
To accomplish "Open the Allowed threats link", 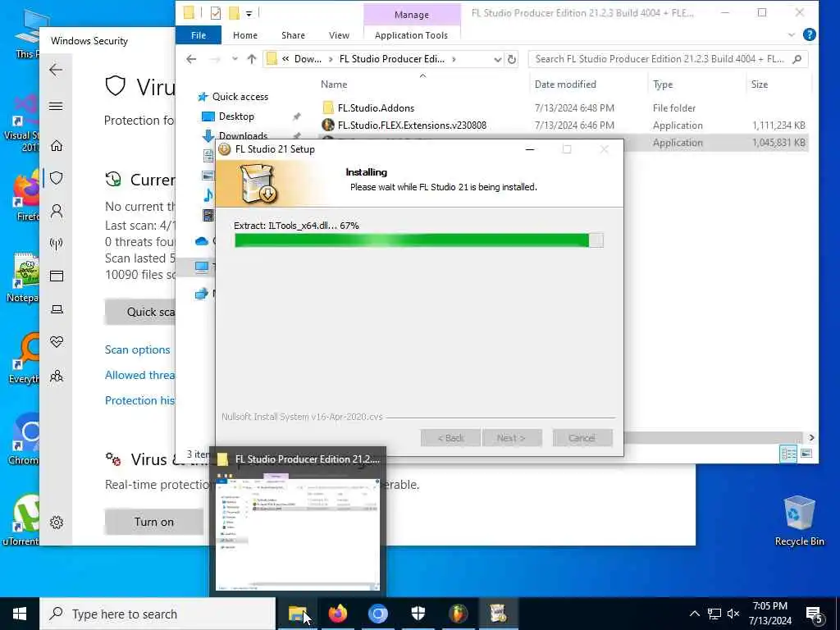I will tap(139, 375).
